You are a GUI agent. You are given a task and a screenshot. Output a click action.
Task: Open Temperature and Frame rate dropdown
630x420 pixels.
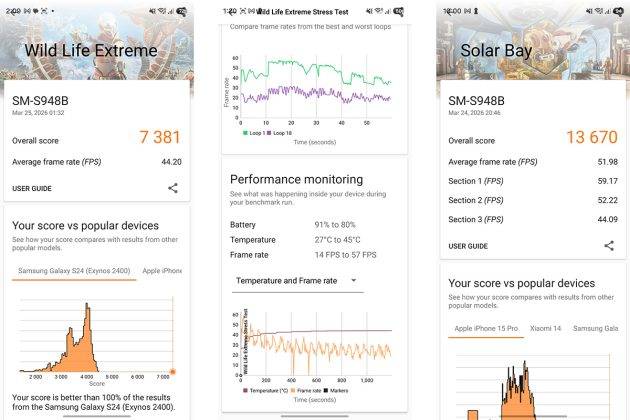coord(297,281)
